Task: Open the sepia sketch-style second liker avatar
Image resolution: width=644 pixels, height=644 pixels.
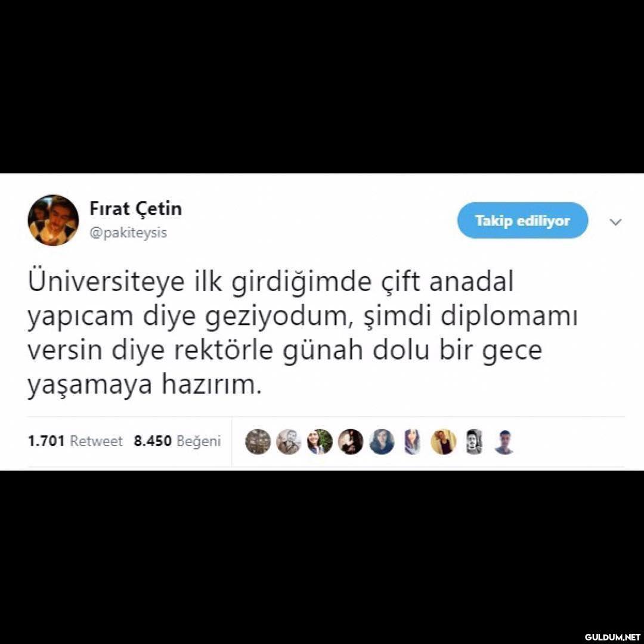Action: pyautogui.click(x=289, y=441)
